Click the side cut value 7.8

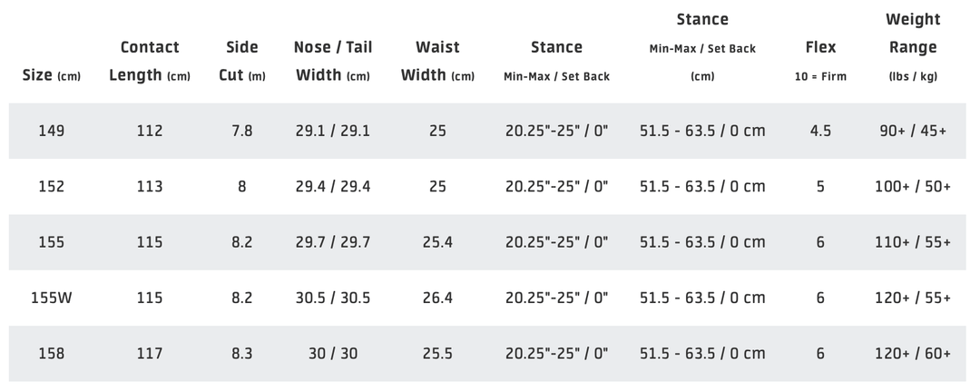pyautogui.click(x=242, y=131)
